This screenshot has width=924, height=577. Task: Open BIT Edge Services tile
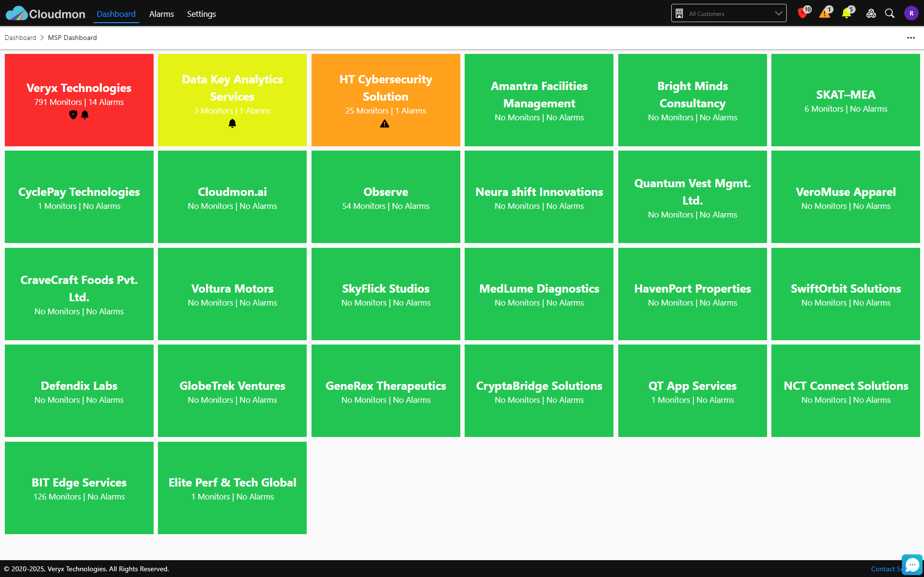(79, 488)
